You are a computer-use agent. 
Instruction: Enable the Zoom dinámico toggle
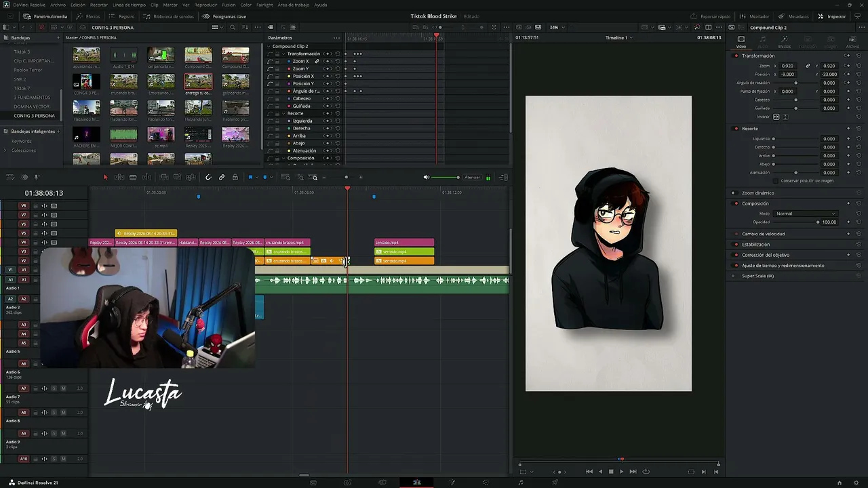(733, 193)
